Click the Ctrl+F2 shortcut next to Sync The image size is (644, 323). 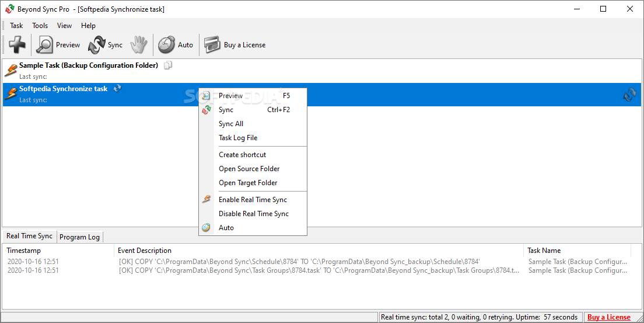point(278,109)
